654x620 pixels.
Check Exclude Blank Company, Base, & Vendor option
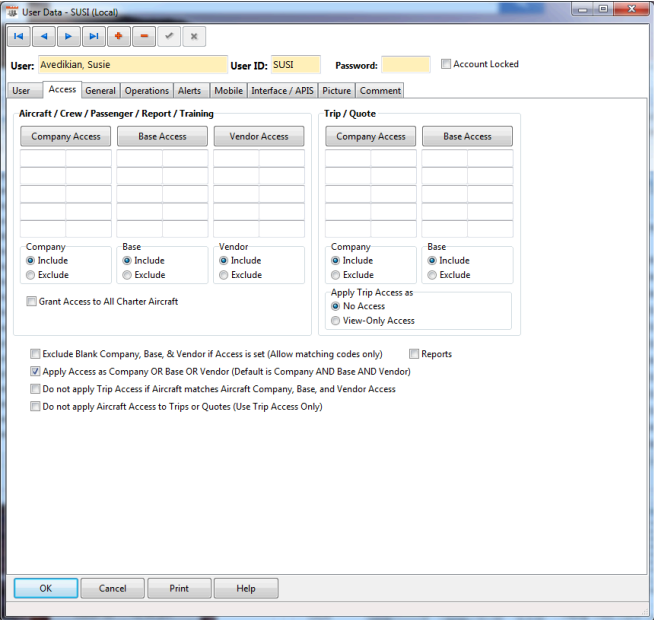tap(35, 354)
